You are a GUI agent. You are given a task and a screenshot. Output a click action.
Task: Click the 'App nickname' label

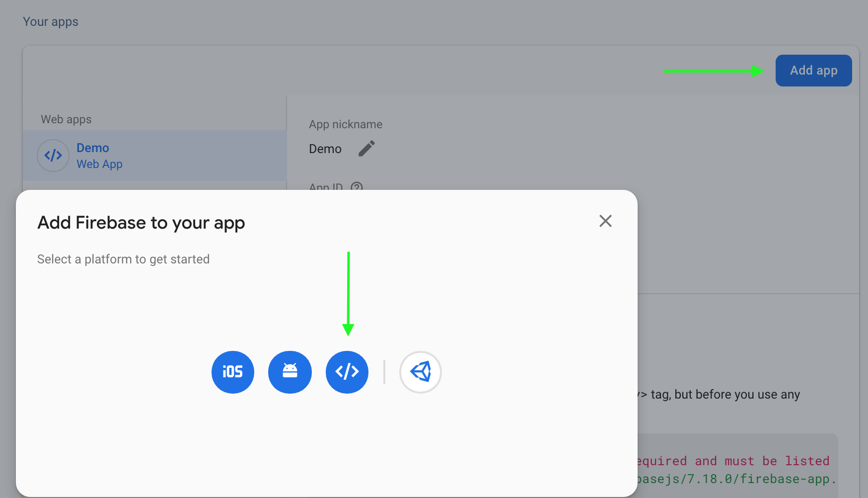[346, 124]
